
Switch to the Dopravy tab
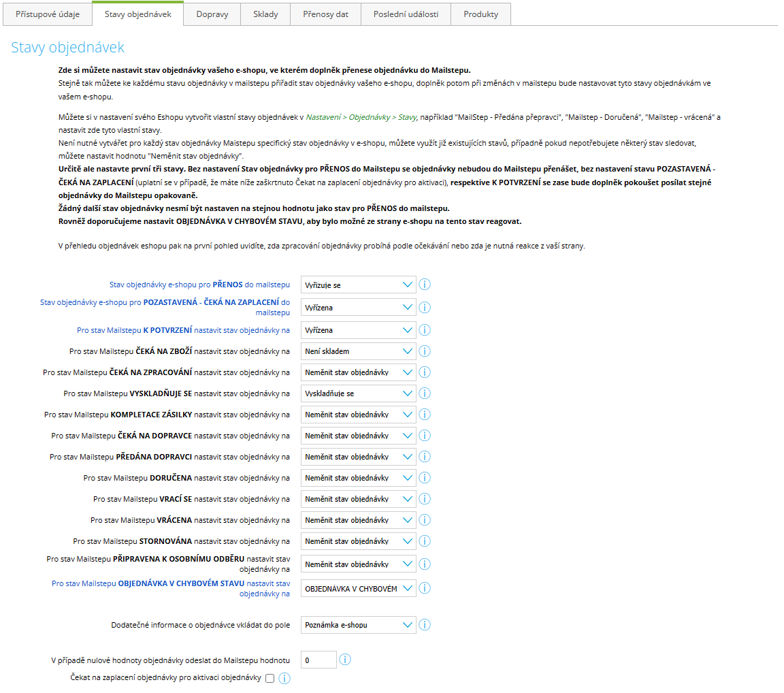[212, 14]
